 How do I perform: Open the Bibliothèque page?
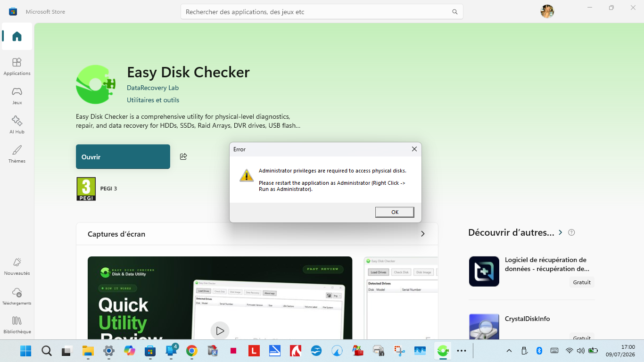coord(17,325)
